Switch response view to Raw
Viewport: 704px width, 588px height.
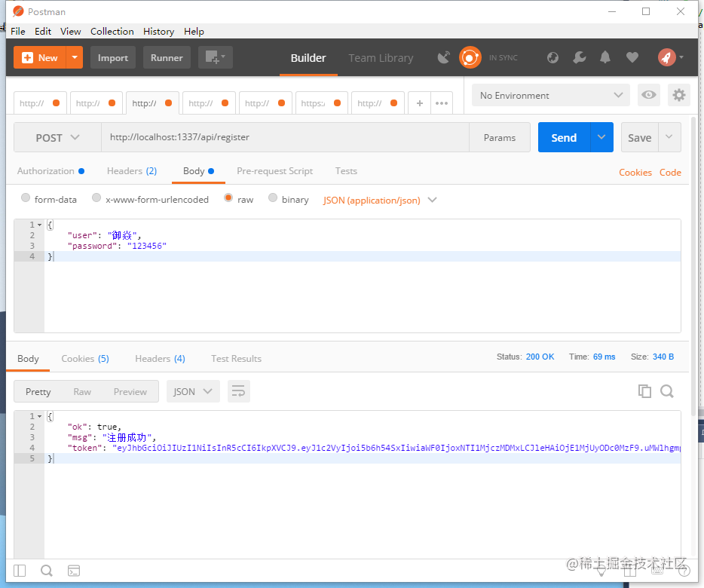click(82, 391)
